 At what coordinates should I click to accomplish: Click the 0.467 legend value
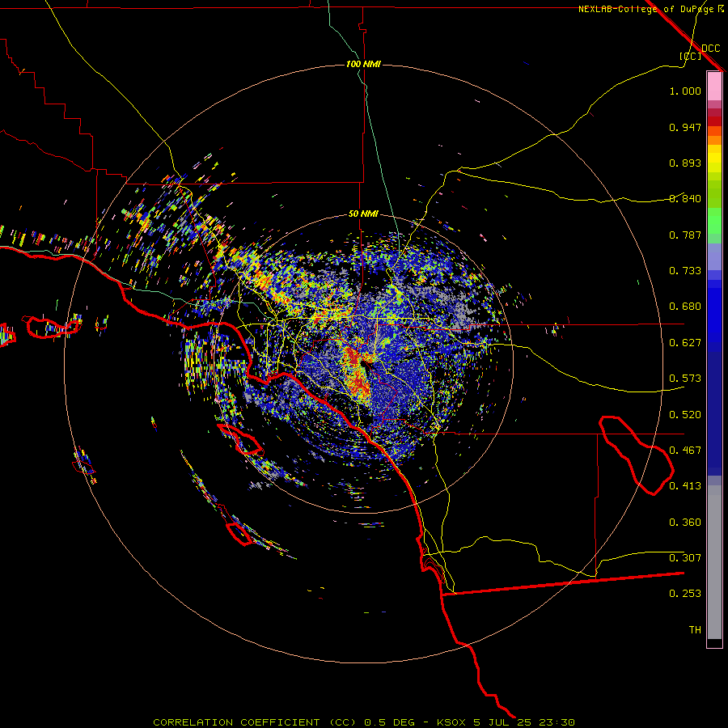[685, 451]
